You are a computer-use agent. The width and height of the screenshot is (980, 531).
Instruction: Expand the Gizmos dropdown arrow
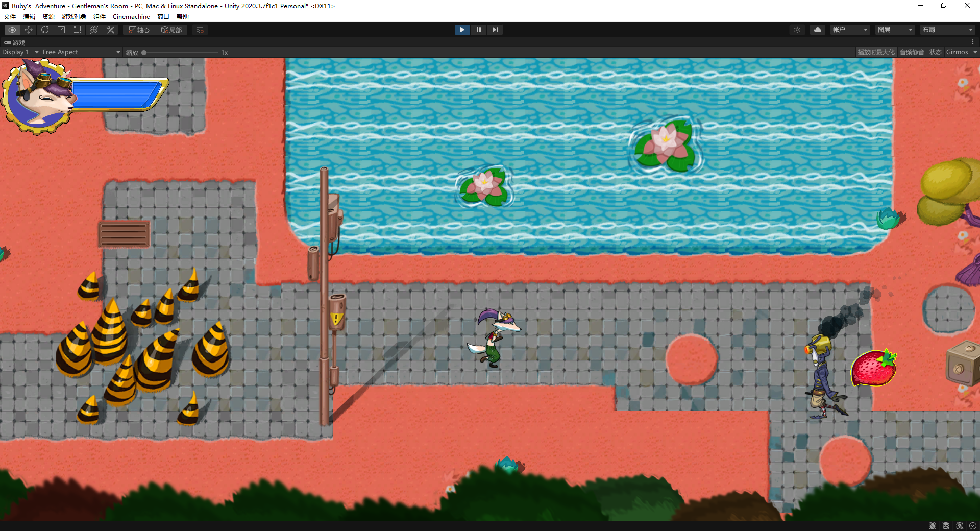click(975, 52)
